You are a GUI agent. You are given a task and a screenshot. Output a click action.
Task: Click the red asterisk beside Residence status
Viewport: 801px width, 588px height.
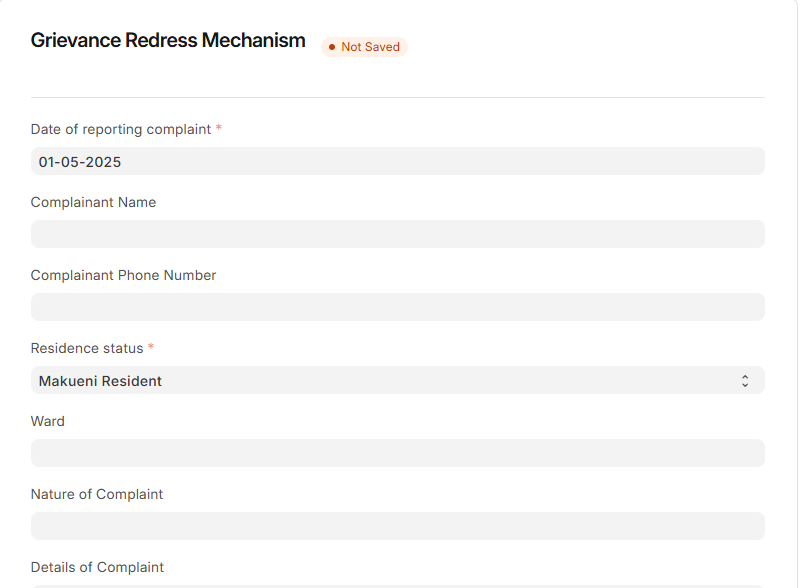pos(151,348)
